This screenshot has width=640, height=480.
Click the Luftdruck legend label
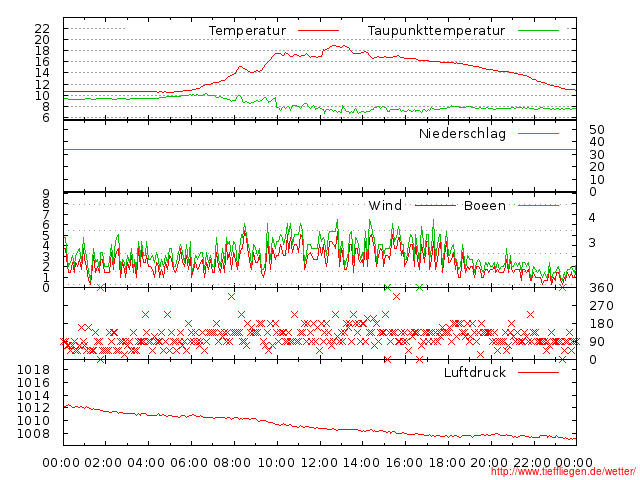[x=475, y=372]
